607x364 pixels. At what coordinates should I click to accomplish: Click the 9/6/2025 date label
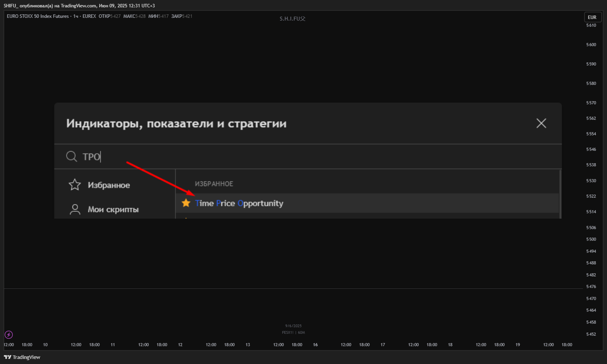click(x=293, y=326)
